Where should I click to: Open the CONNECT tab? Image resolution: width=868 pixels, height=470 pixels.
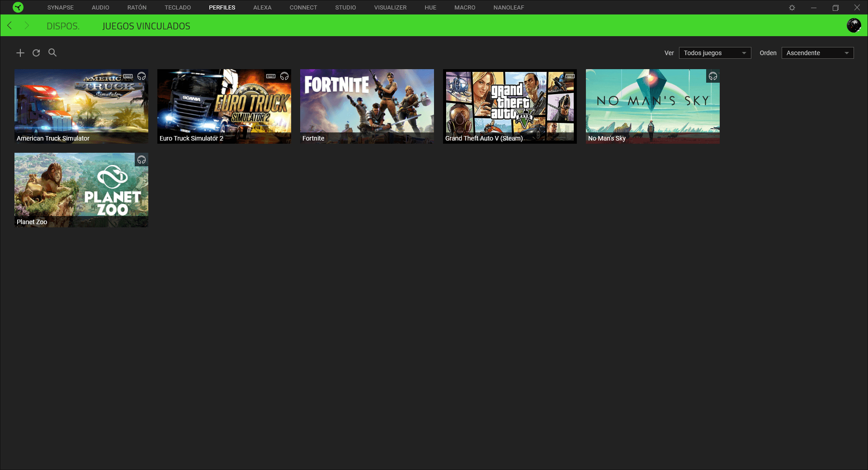(303, 8)
